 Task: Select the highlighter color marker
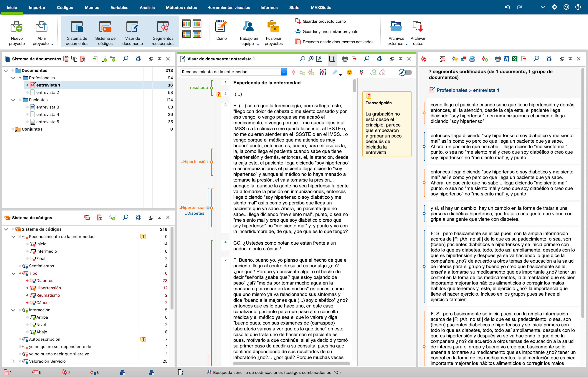(335, 72)
